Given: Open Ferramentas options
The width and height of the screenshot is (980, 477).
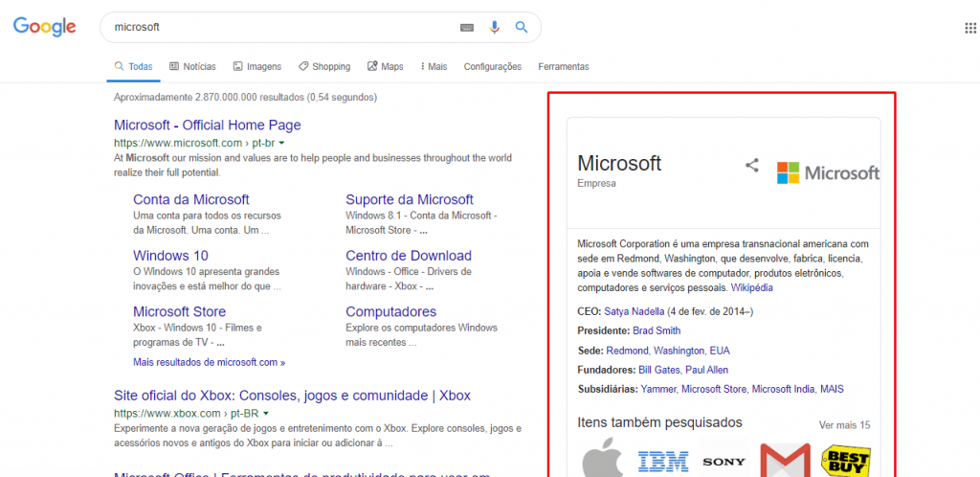Looking at the screenshot, I should [563, 66].
